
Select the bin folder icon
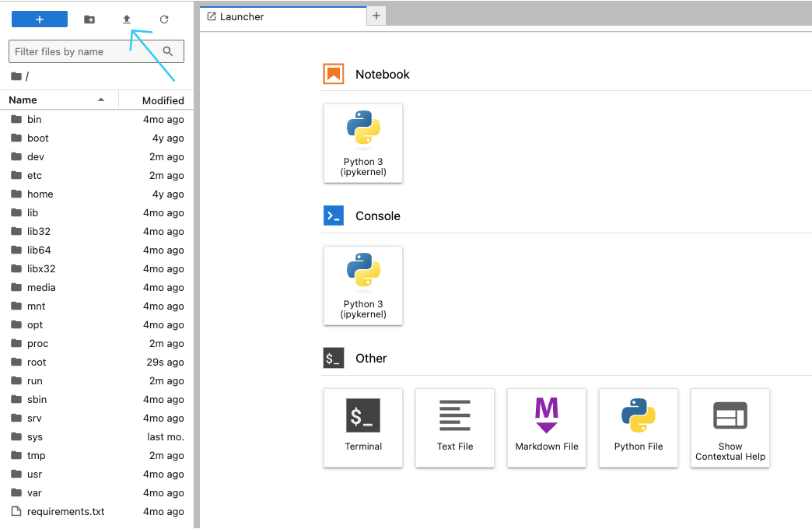(16, 119)
